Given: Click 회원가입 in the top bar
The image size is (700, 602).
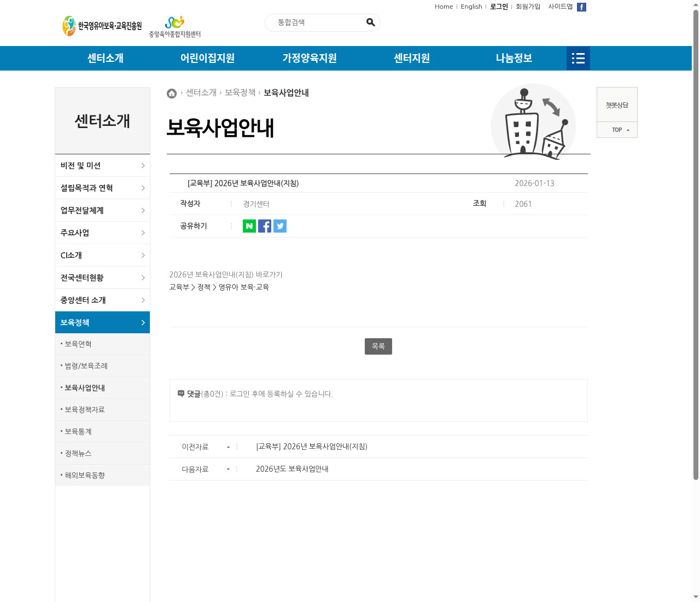Looking at the screenshot, I should coord(528,7).
